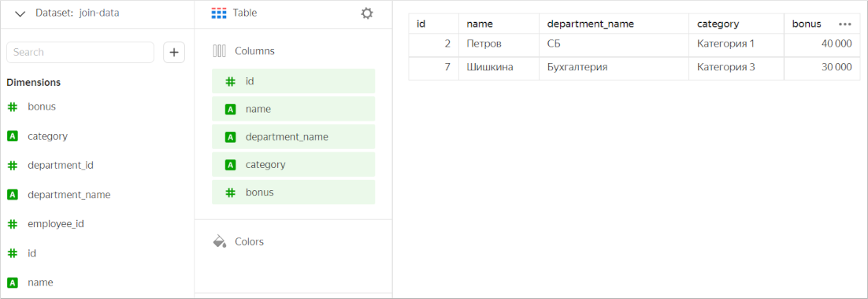The image size is (868, 299).
Task: Select the department_name field in Columns
Action: coord(293,136)
